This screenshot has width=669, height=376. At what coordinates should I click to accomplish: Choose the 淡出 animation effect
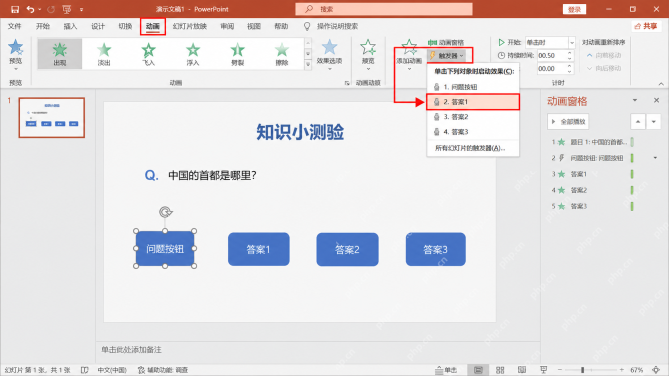pos(104,53)
